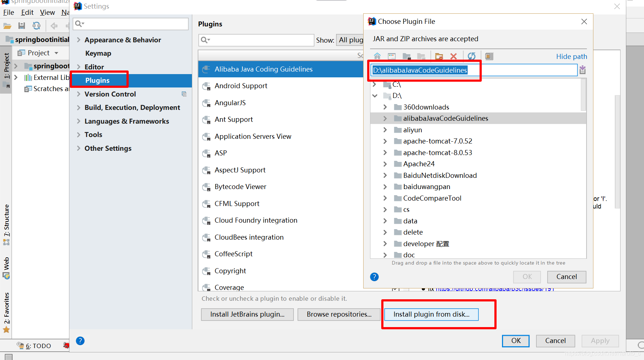Screen dimensions: 644x360
Task: Click plugin icon beside CoffeeScript
Action: click(206, 254)
